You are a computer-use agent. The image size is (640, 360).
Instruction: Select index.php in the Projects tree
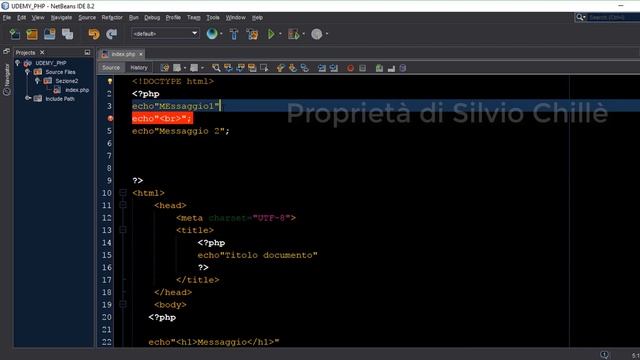[x=77, y=90]
